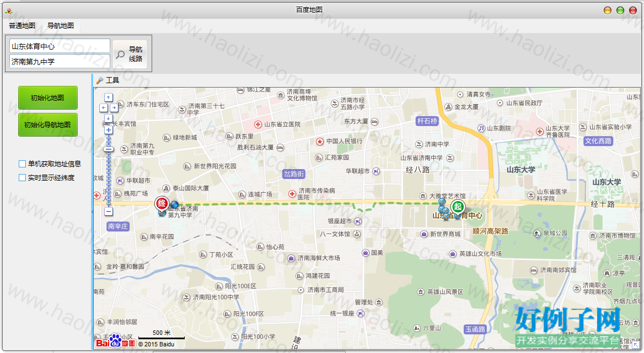Click the 金龙大厦 building icon
The image size is (644, 353).
tap(448, 107)
